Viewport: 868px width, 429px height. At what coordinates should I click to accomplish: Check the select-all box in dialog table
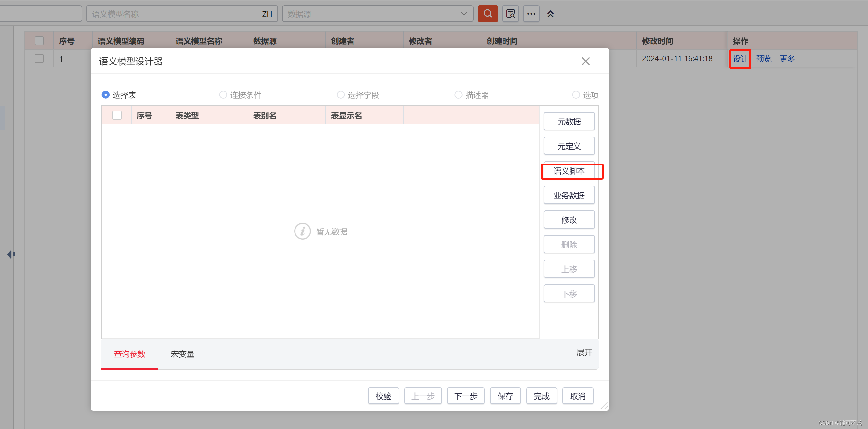[117, 116]
